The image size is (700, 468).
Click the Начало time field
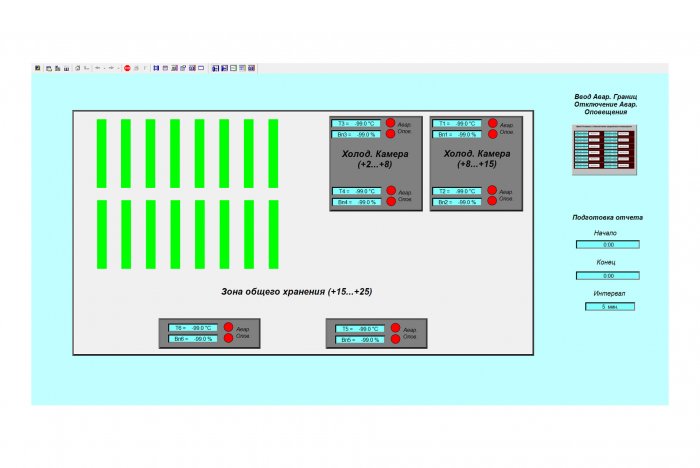(x=608, y=244)
